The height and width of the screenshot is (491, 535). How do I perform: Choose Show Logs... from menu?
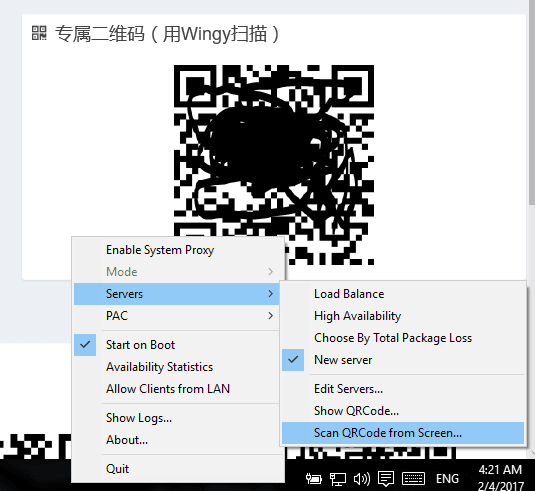click(x=178, y=418)
